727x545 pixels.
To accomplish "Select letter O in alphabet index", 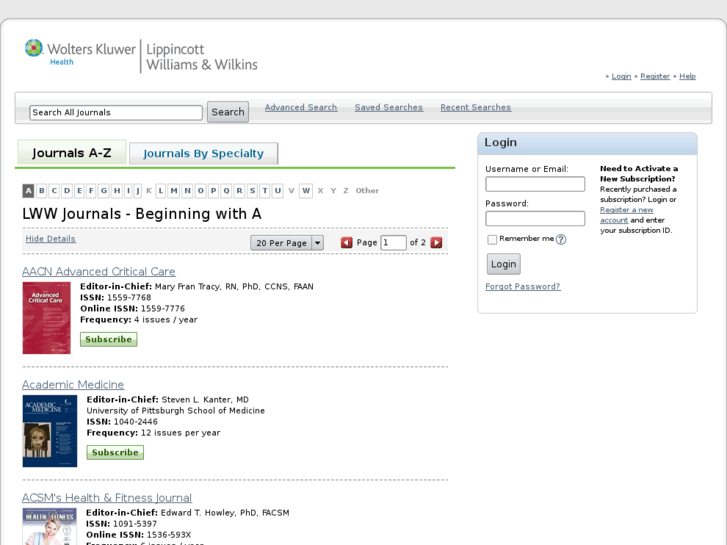I will [201, 191].
